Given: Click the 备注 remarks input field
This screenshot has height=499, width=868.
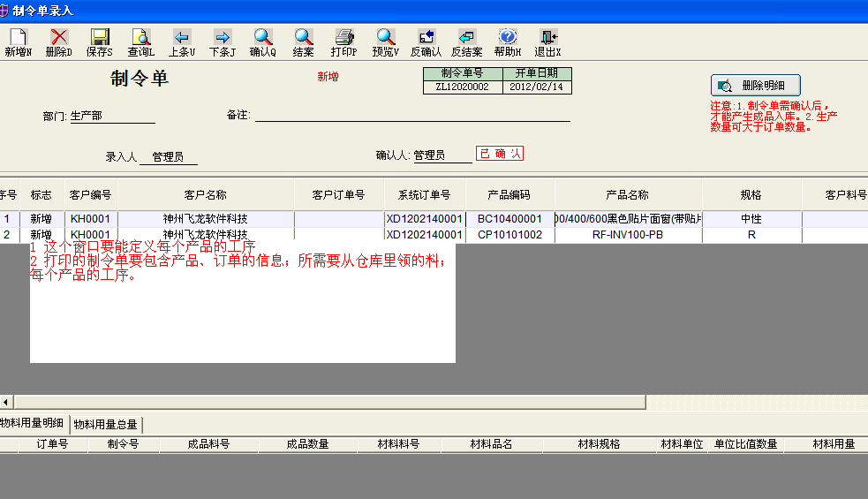Looking at the screenshot, I should pyautogui.click(x=411, y=115).
